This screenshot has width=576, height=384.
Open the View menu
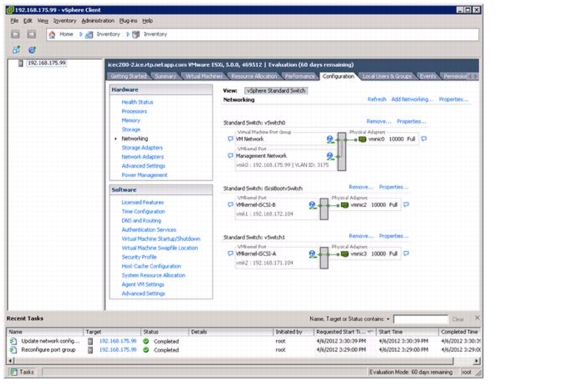(43, 21)
